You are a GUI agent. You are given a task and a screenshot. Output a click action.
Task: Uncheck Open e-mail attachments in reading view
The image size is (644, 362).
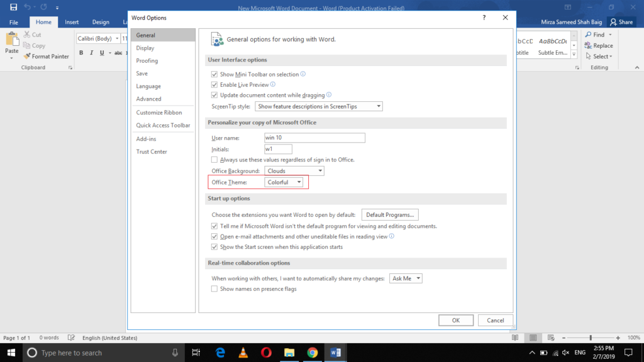214,236
